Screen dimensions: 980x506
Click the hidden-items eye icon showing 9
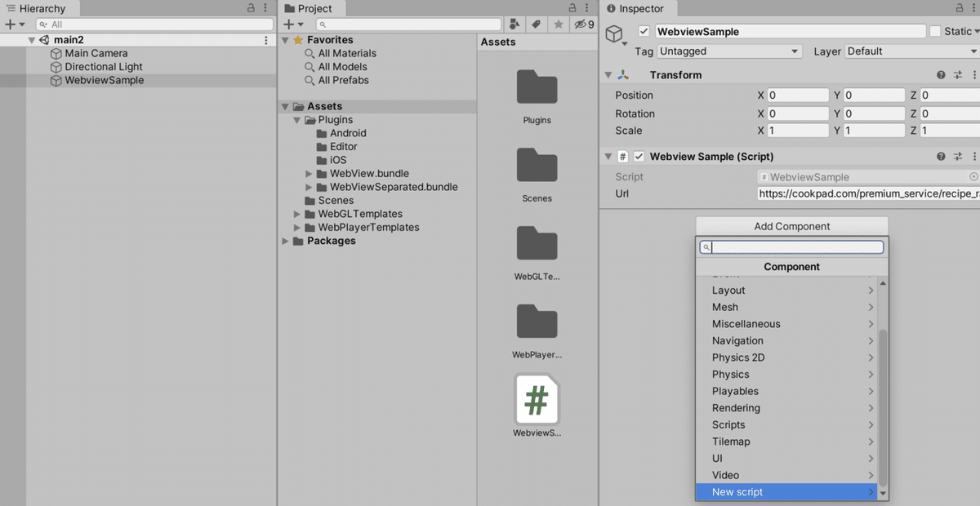tap(579, 24)
